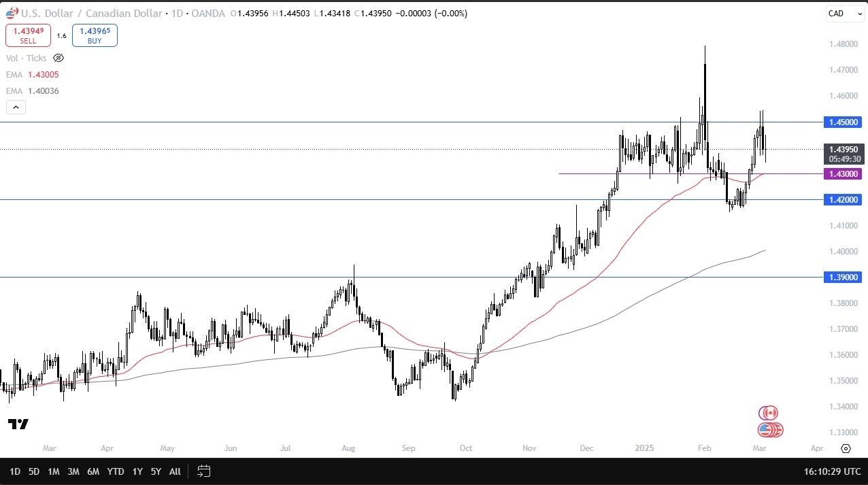The height and width of the screenshot is (485, 868).
Task: Select the 5Y time range
Action: tap(156, 471)
